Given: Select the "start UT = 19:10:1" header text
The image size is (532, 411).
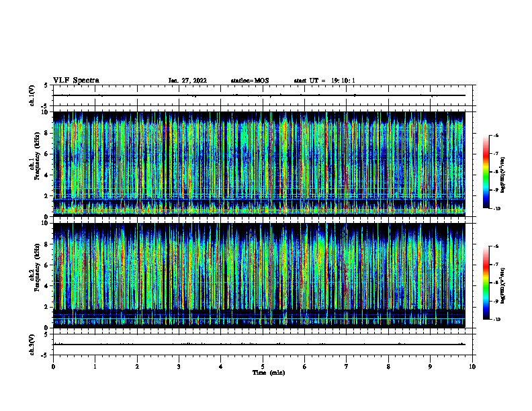Looking at the screenshot, I should point(324,81).
